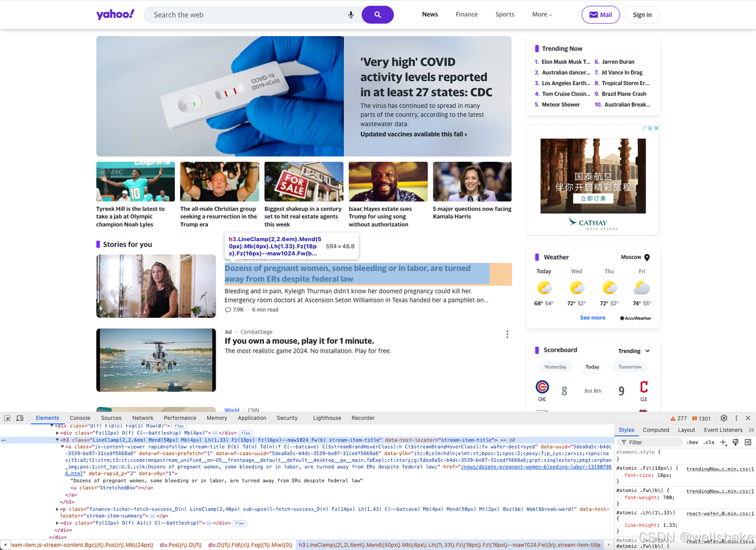The image size is (756, 550).
Task: Open trending topic Elon Musk
Action: pos(565,61)
